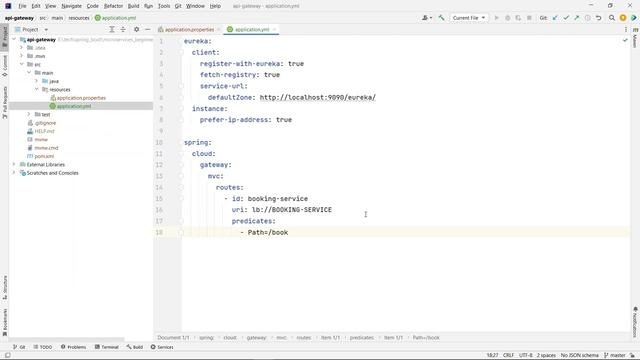This screenshot has height=360, width=640.
Task: Click inspection checkmark widget in editor corner
Action: coord(625,40)
